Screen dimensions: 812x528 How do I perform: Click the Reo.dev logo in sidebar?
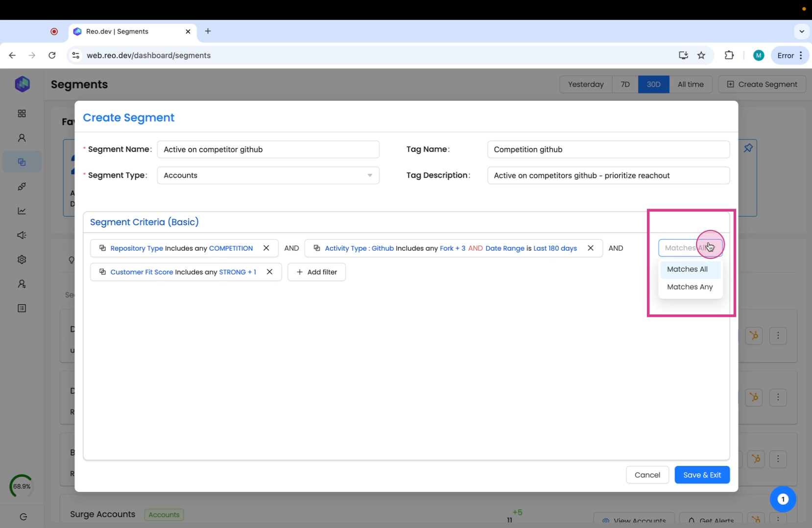tap(22, 84)
